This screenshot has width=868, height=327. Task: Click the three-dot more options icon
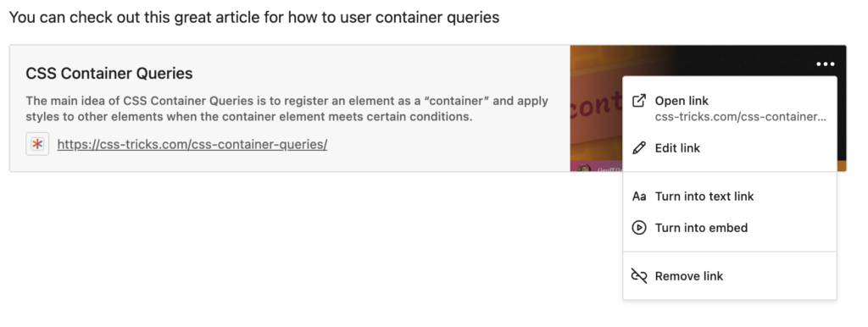point(825,64)
